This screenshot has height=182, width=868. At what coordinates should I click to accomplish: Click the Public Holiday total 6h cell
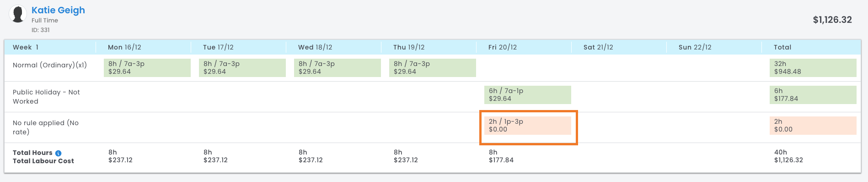pos(813,95)
